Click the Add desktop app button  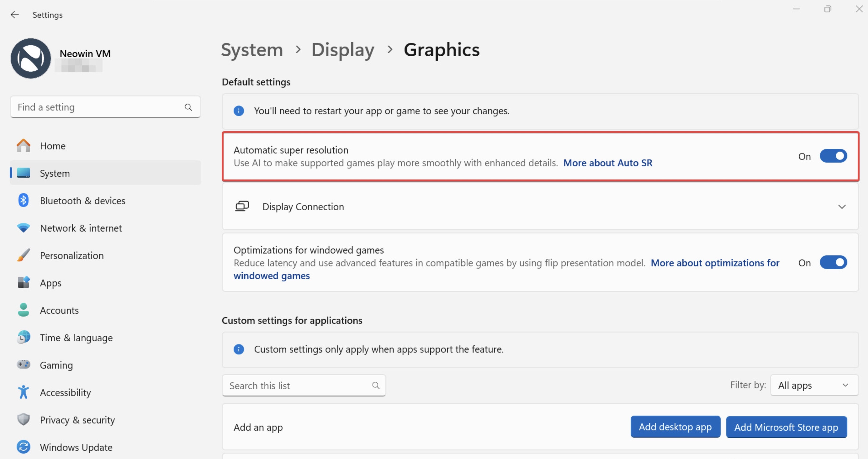(675, 427)
